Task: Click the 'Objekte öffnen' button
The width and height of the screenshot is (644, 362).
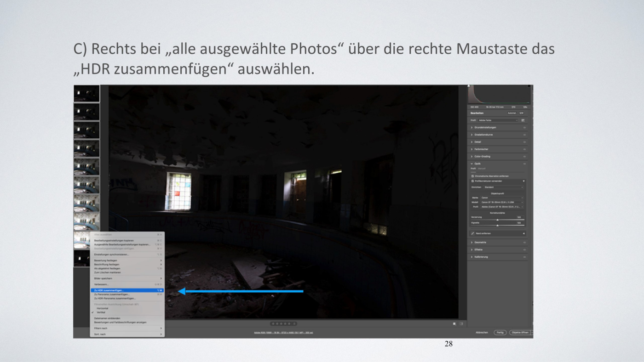Action: click(x=519, y=332)
